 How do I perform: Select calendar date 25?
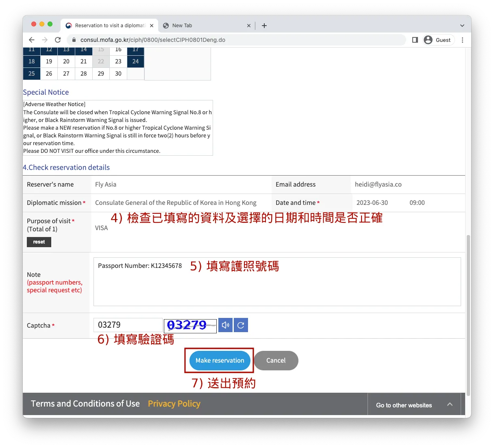coord(32,74)
